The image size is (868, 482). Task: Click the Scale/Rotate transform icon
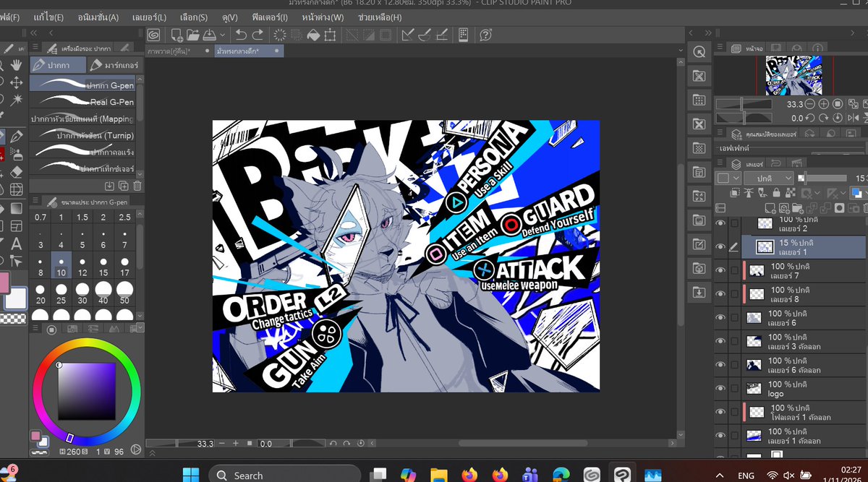tap(331, 35)
